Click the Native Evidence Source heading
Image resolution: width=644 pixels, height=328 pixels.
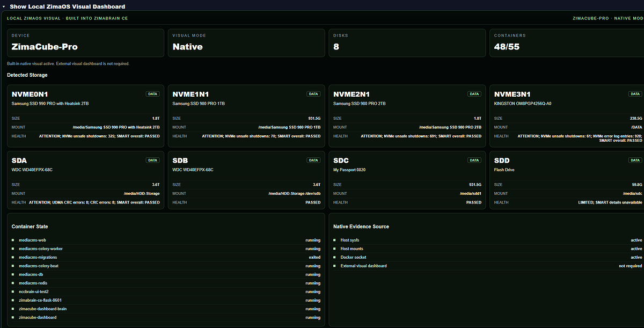click(361, 227)
